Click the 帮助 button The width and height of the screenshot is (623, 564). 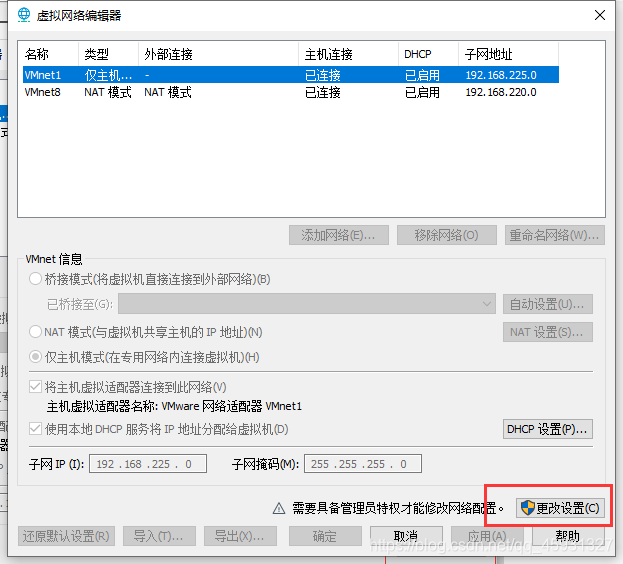point(568,536)
